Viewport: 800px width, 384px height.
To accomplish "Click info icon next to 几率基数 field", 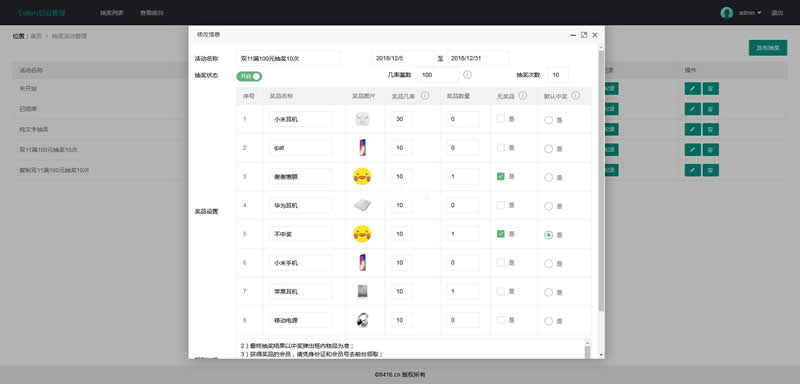I will tap(467, 75).
